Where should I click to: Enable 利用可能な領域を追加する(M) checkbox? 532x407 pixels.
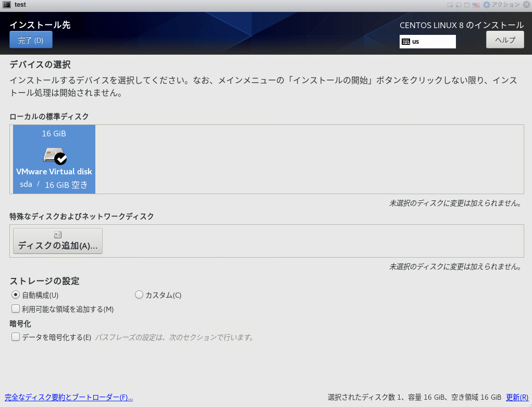point(16,309)
